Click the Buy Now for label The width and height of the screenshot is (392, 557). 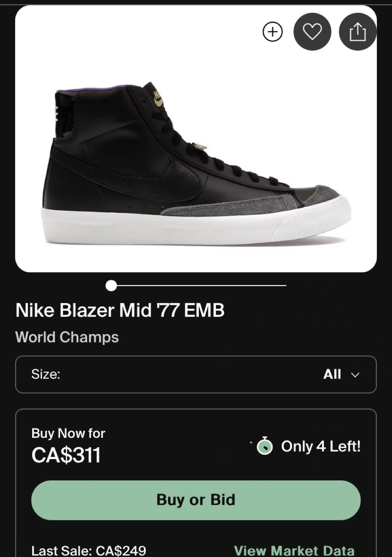coord(68,433)
